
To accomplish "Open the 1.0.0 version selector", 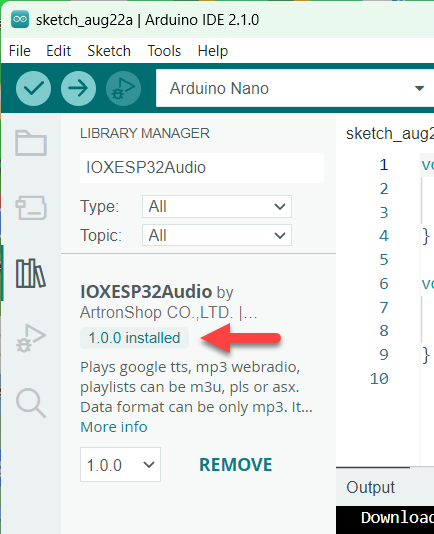I will [x=120, y=465].
